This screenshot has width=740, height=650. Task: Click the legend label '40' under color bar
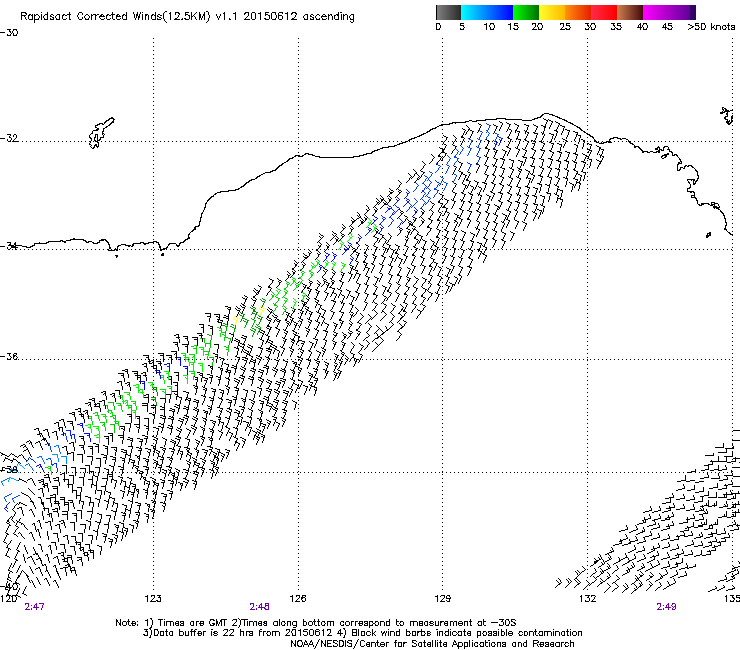pos(642,27)
